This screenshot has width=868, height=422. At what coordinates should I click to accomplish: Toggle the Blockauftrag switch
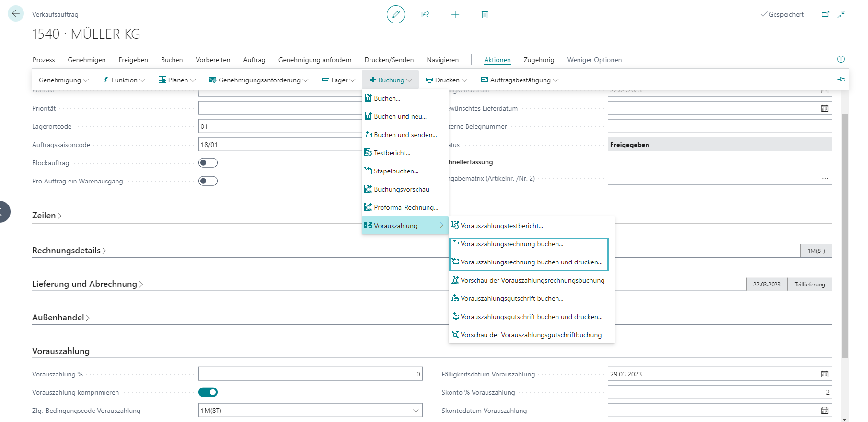pos(208,163)
